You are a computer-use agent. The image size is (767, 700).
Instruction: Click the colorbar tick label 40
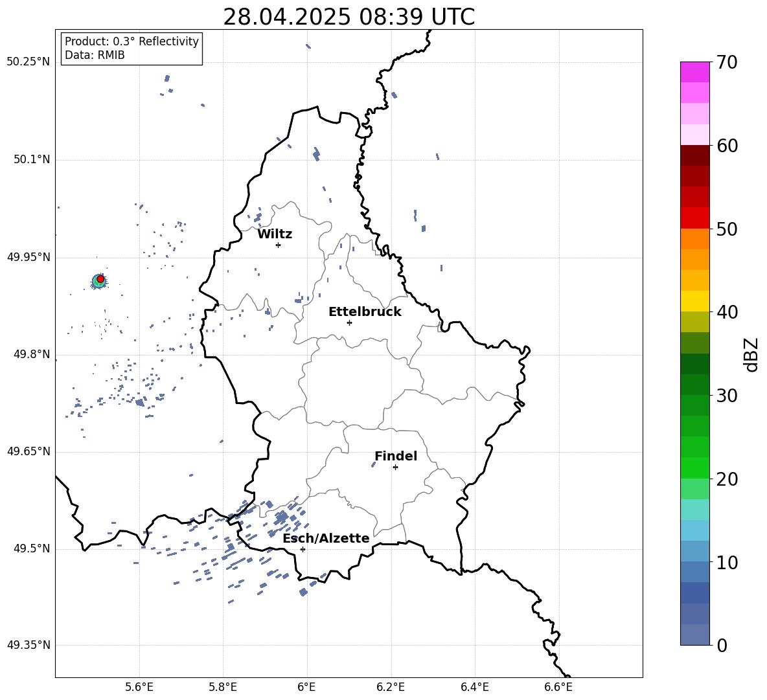727,312
